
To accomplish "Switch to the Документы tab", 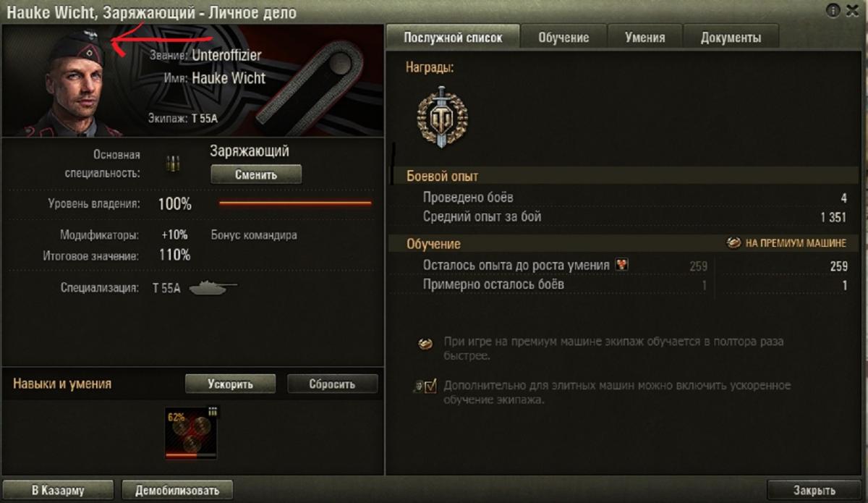I will pos(731,38).
